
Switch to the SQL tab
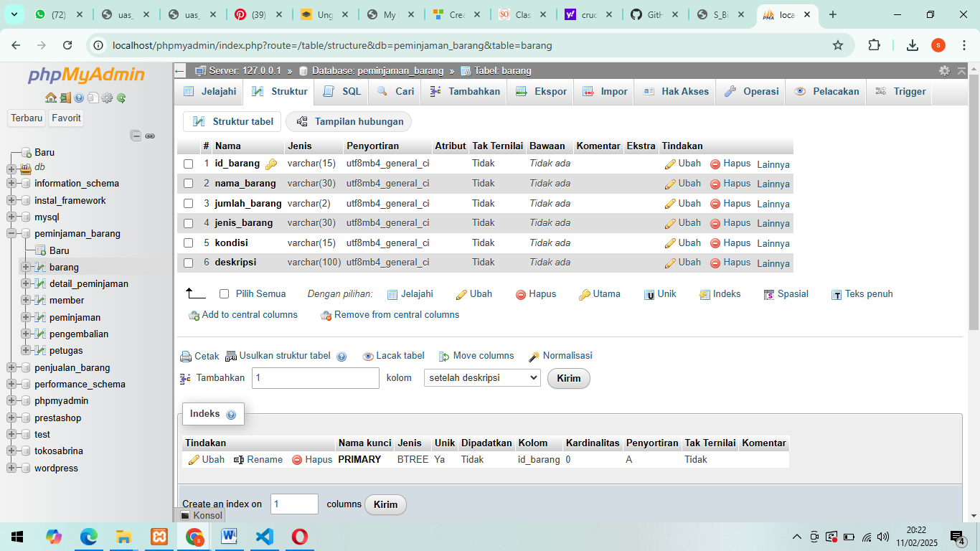[342, 91]
